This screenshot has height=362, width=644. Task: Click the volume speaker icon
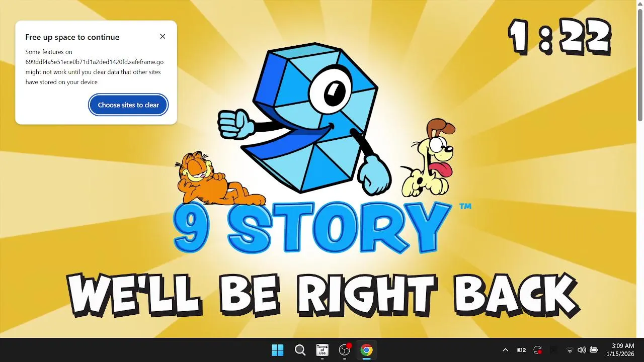(x=582, y=350)
